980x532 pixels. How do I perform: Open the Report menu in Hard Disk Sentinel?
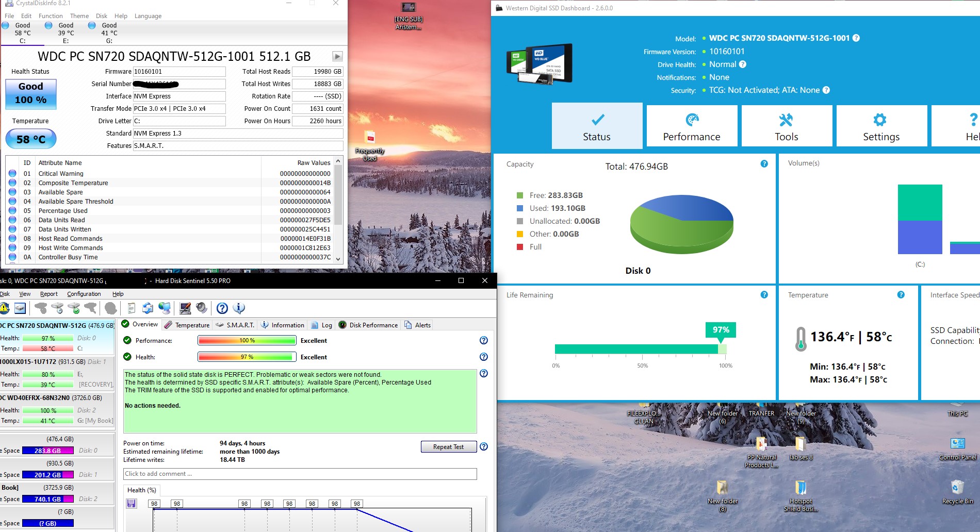(x=49, y=294)
